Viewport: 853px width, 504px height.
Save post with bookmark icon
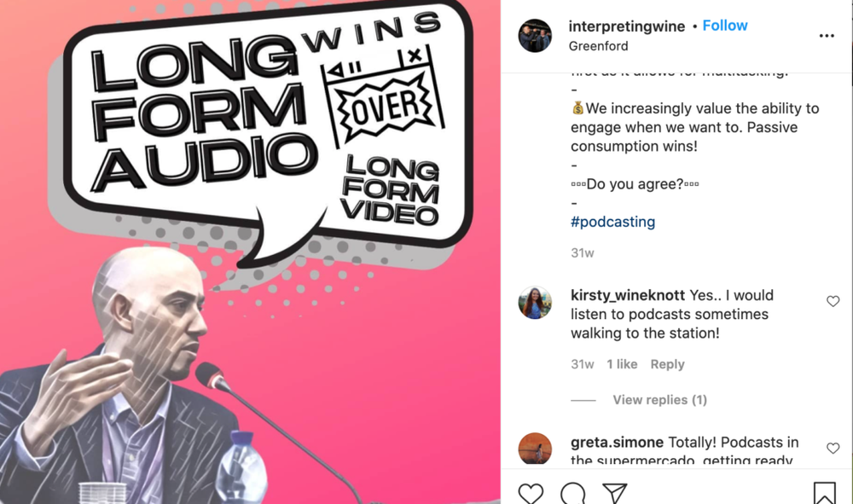pos(824,493)
